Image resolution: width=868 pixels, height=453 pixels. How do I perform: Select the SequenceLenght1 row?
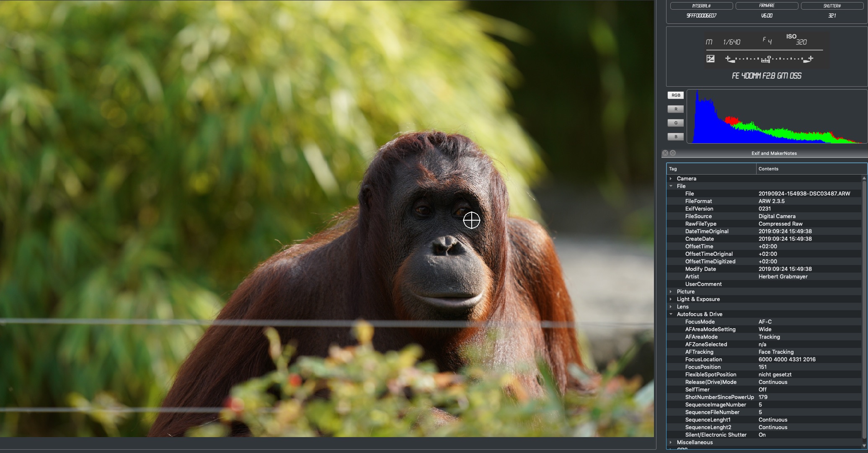point(764,420)
